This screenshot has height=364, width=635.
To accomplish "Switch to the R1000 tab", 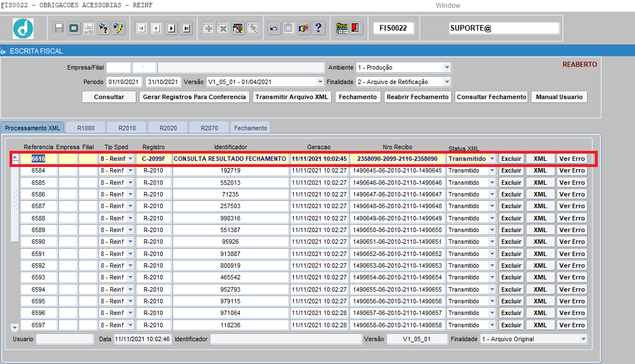I will (86, 128).
